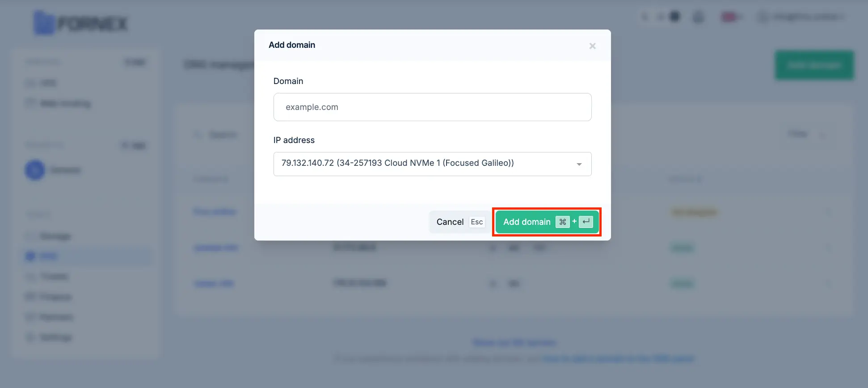Click the Esc key badge beside Cancel

click(477, 222)
